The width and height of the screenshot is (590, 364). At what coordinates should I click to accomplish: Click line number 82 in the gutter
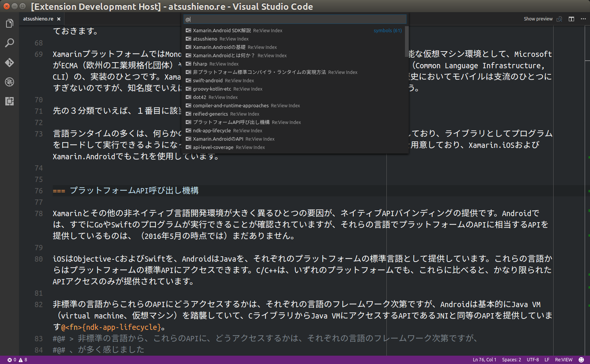[x=39, y=304]
